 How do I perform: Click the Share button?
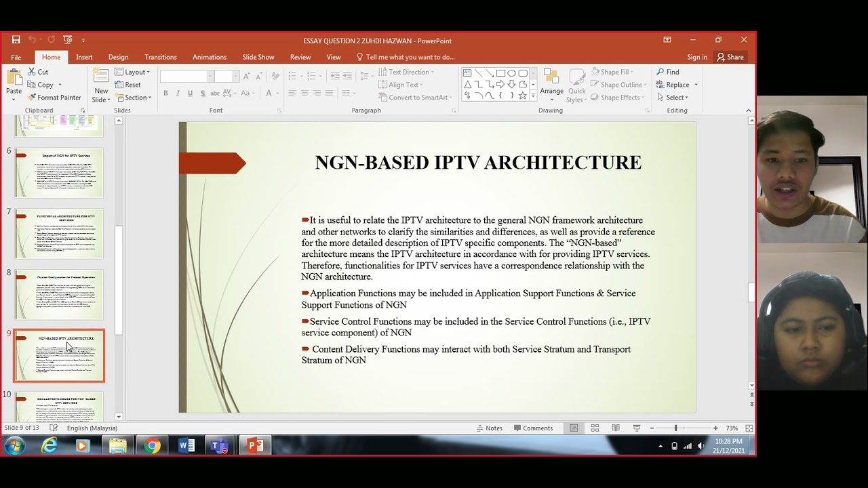(x=730, y=57)
